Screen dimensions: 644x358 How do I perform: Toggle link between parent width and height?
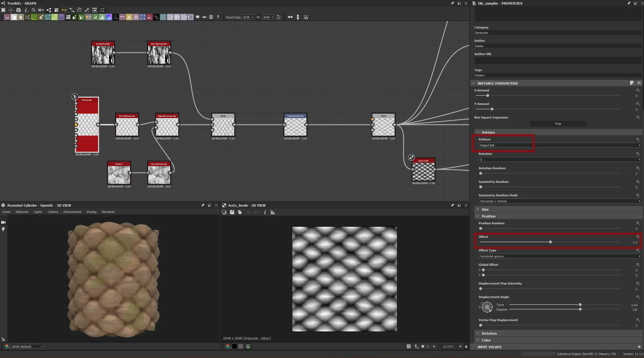[x=258, y=17]
